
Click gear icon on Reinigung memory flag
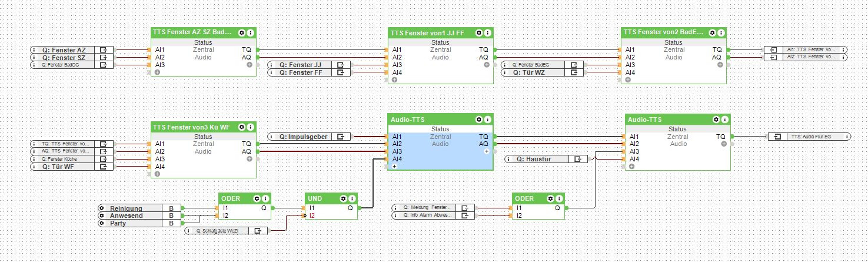pos(101,208)
